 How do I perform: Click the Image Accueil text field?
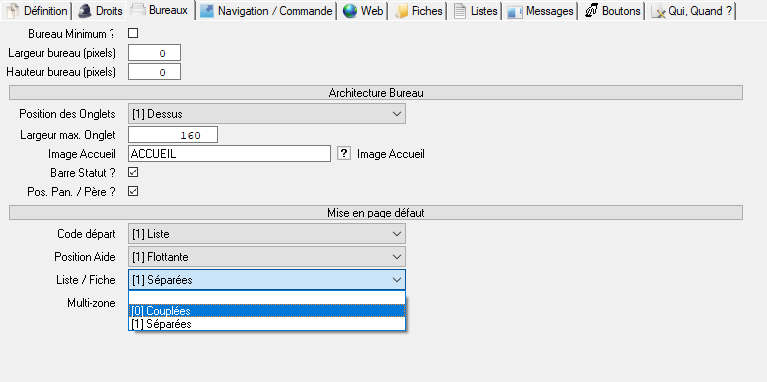coord(229,154)
